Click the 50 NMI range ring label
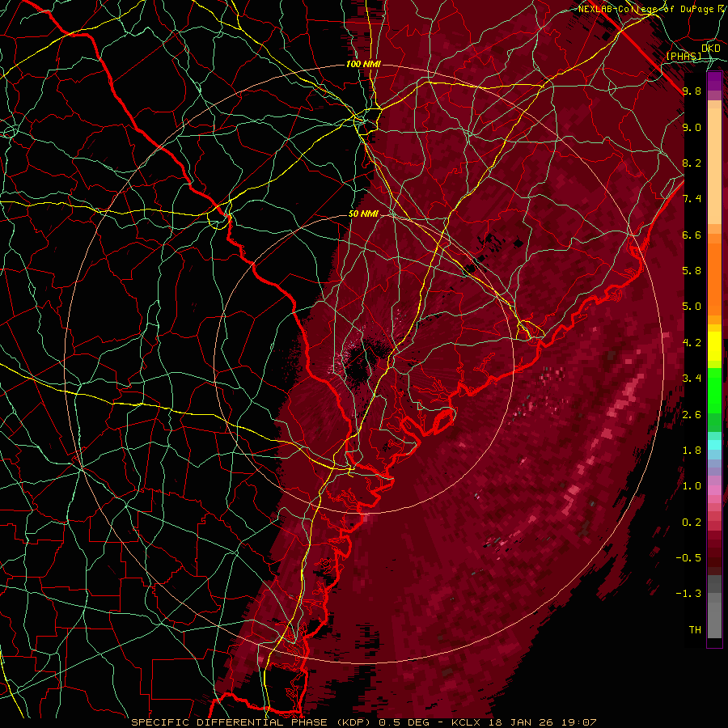The width and height of the screenshot is (728, 728). point(363,214)
